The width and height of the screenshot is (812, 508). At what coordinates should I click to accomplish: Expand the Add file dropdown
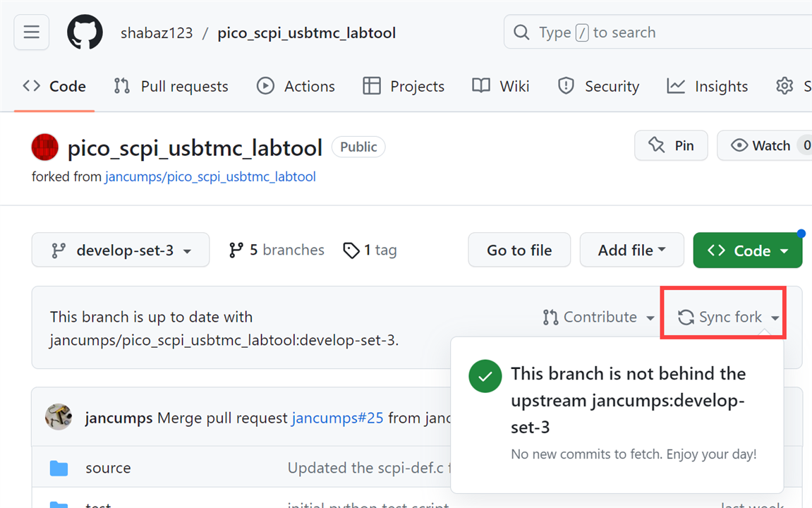(632, 250)
